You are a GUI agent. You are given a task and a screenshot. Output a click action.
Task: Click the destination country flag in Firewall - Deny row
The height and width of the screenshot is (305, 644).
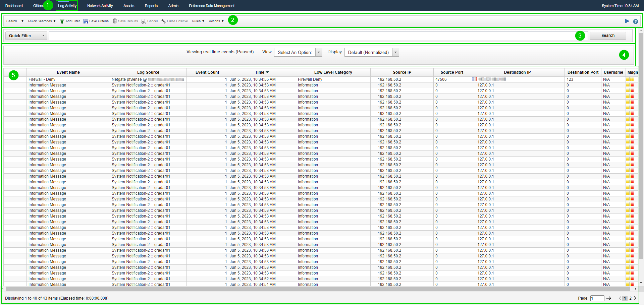[474, 79]
